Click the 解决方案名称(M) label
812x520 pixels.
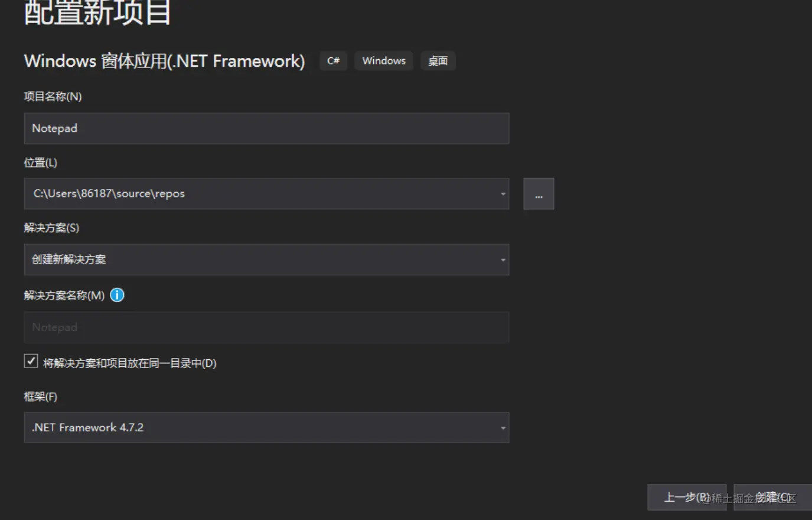coord(64,295)
